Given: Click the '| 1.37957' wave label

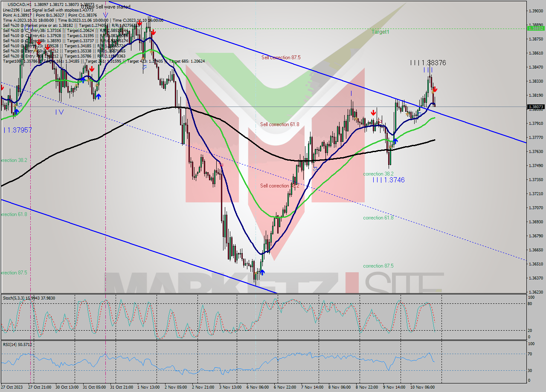Looking at the screenshot, I should tap(17, 130).
